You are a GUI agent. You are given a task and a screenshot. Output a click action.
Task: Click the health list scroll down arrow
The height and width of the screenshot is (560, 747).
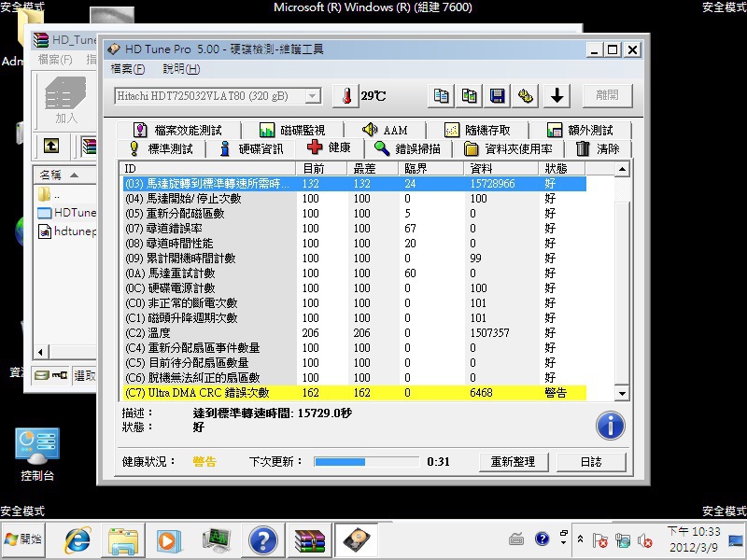tap(622, 393)
